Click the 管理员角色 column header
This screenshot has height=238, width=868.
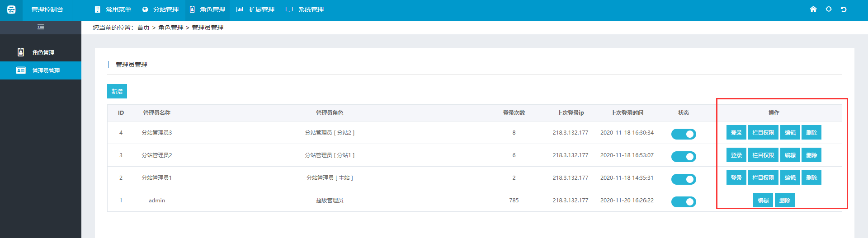[x=330, y=112]
